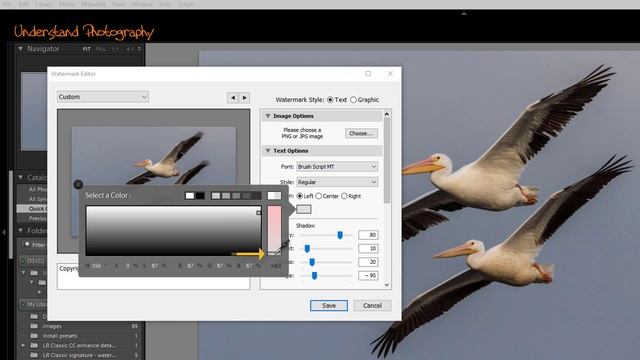The image size is (640, 360).
Task: Go to previous preview photo in Watermark Editor
Action: (x=233, y=98)
